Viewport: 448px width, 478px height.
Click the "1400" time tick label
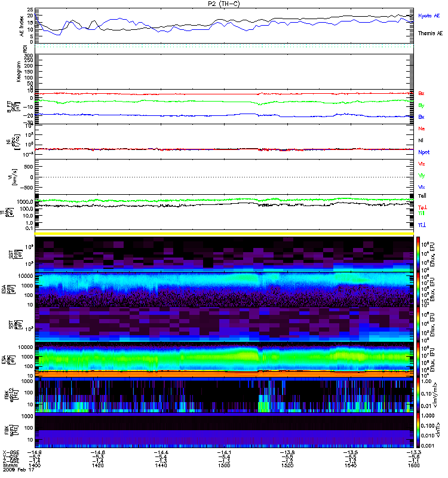tap(35, 465)
